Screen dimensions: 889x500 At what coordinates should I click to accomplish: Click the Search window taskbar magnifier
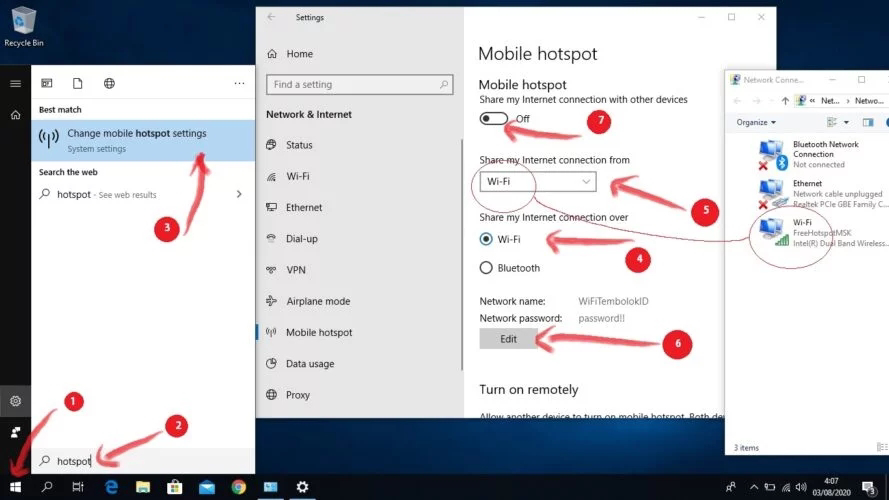[x=47, y=487]
